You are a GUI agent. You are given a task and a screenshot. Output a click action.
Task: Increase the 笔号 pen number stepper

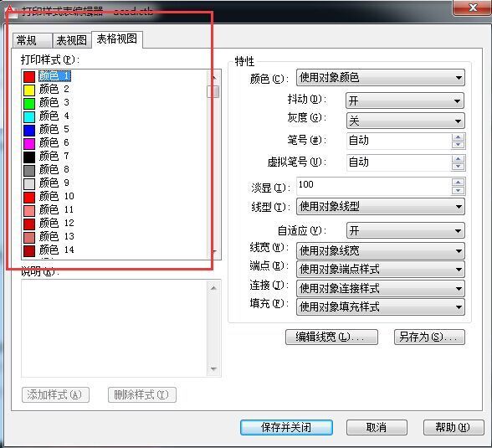click(x=459, y=137)
